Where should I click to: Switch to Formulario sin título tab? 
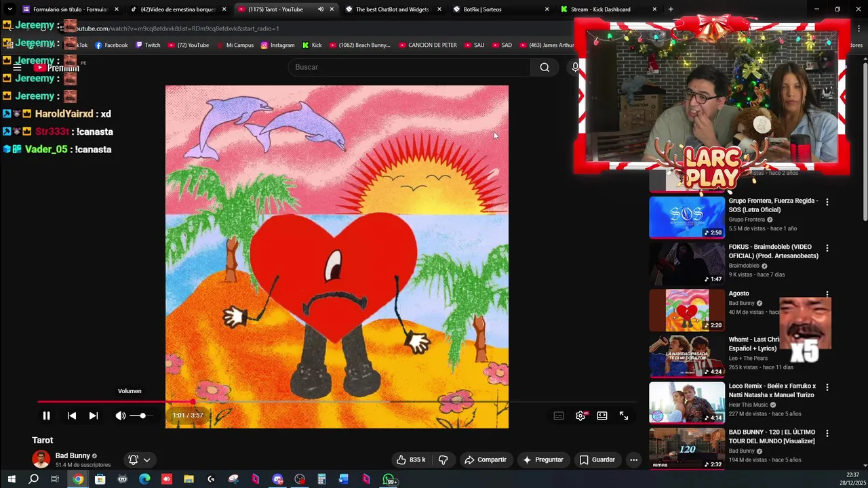(x=70, y=9)
